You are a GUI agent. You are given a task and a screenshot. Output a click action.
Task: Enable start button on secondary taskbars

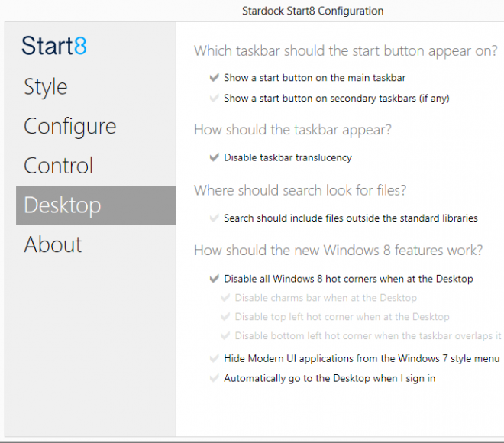coord(213,98)
